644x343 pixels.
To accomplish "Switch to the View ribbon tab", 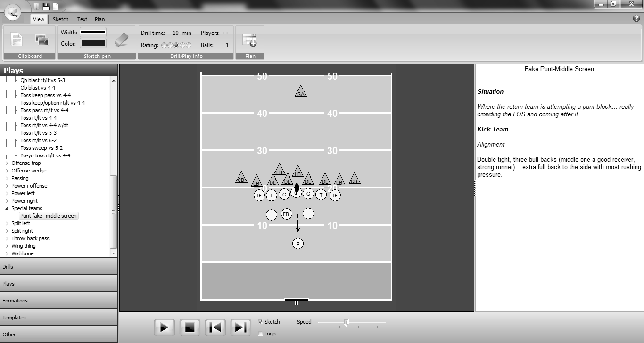I will tap(39, 19).
